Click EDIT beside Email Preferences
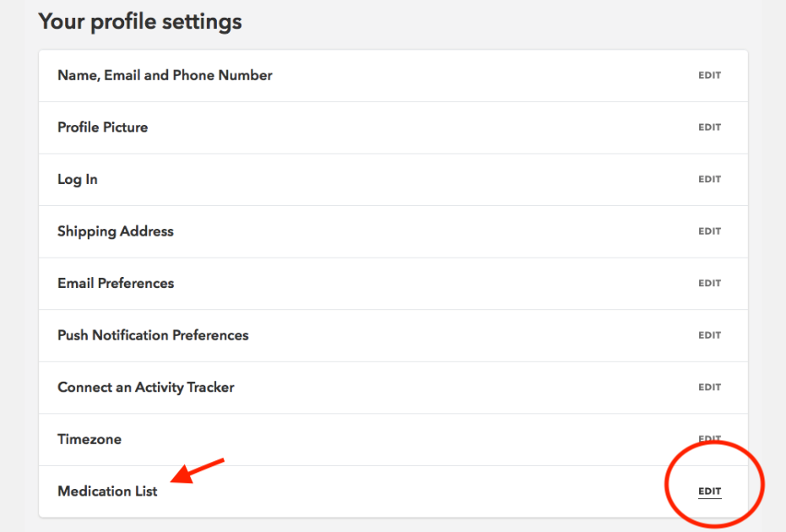The image size is (786, 532). click(x=709, y=283)
